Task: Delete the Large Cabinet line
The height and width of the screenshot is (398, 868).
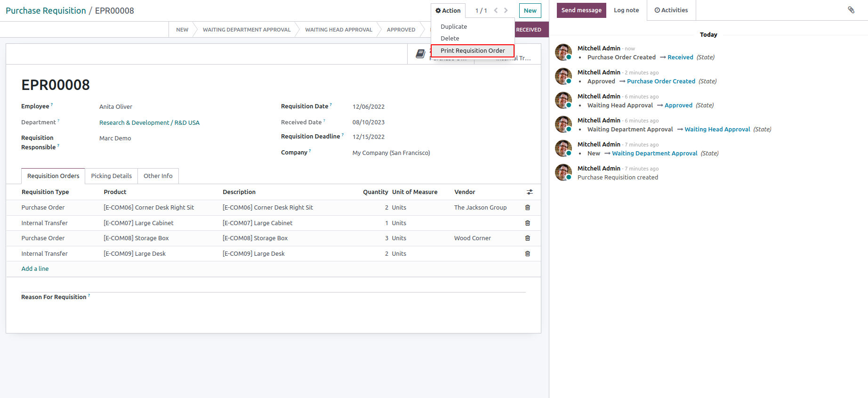Action: [x=528, y=223]
